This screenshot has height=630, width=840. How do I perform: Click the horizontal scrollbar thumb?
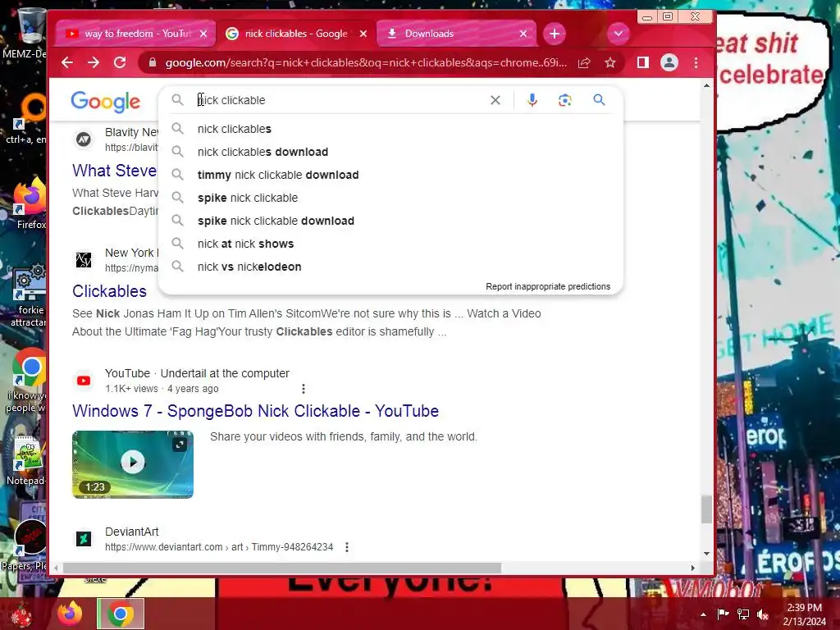point(282,568)
